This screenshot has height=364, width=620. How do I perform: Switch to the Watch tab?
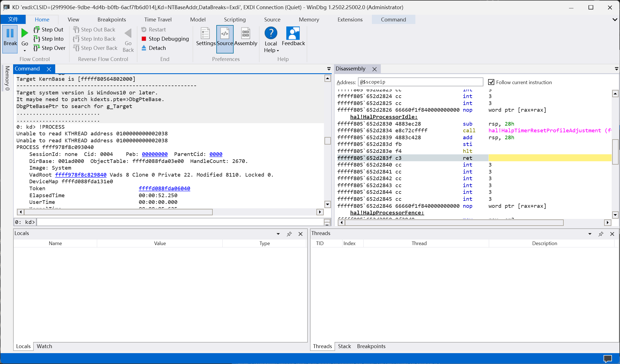44,346
